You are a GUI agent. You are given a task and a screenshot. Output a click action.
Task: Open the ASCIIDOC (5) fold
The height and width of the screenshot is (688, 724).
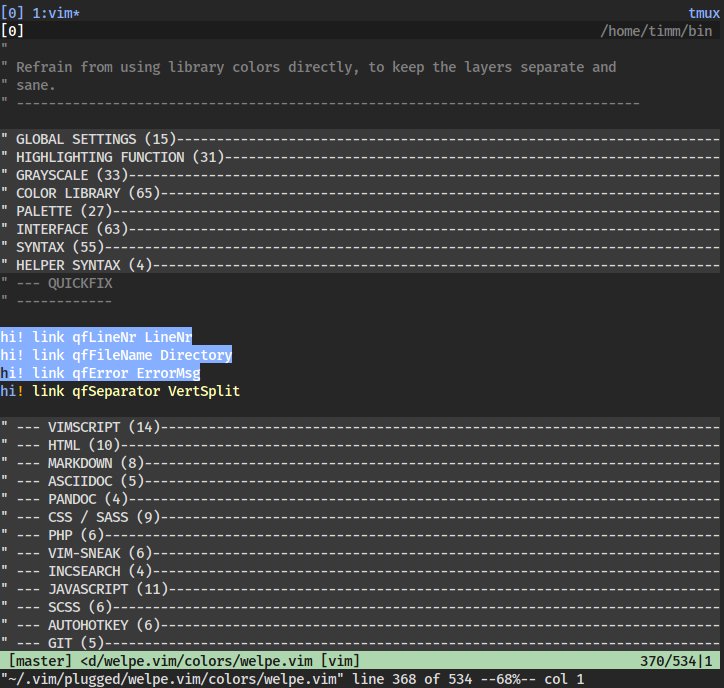tap(360, 481)
